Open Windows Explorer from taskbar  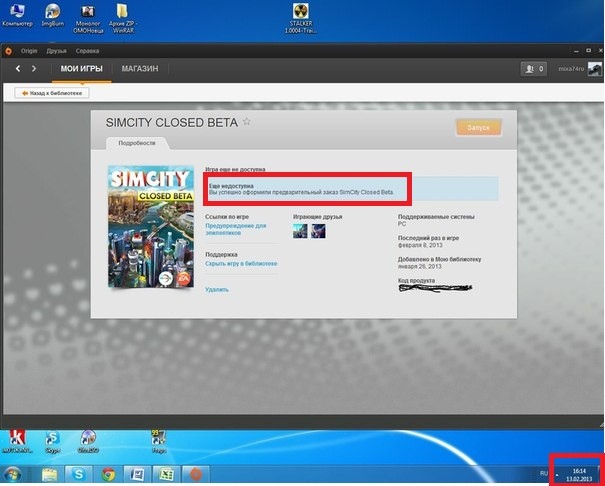tap(49, 474)
